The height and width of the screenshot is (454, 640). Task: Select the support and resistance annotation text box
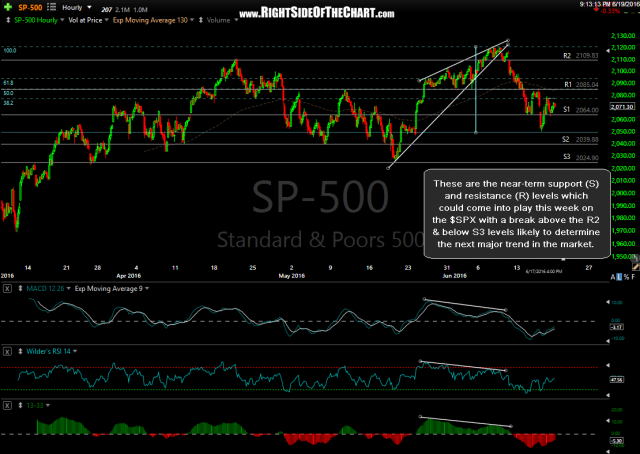pos(517,214)
